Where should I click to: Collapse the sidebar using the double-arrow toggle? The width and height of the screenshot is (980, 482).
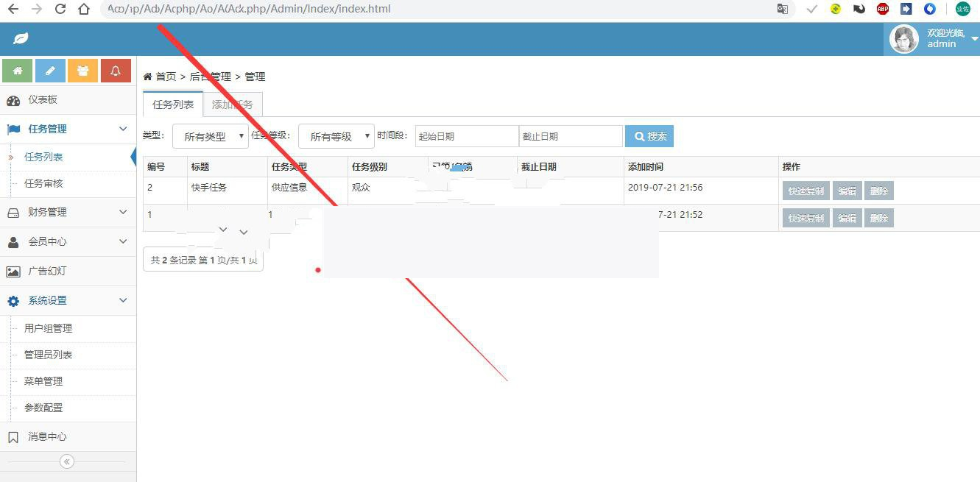67,461
